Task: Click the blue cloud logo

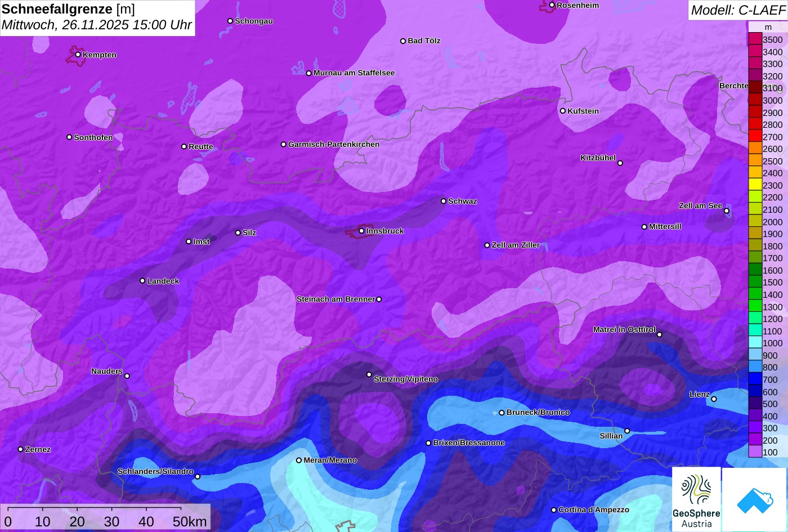Action: coord(754,500)
